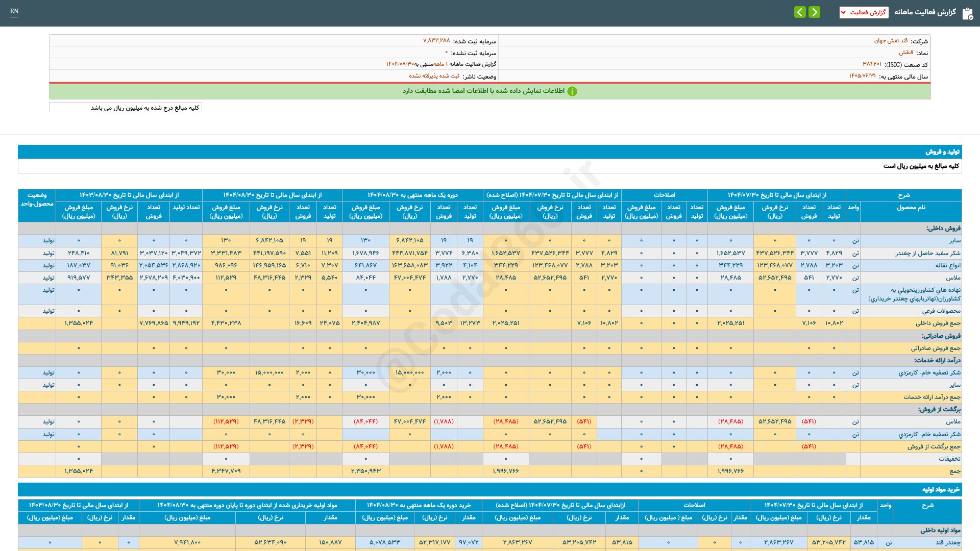Click the clipboard report icon in the header
Image resolution: width=980 pixels, height=551 pixels.
[x=967, y=13]
